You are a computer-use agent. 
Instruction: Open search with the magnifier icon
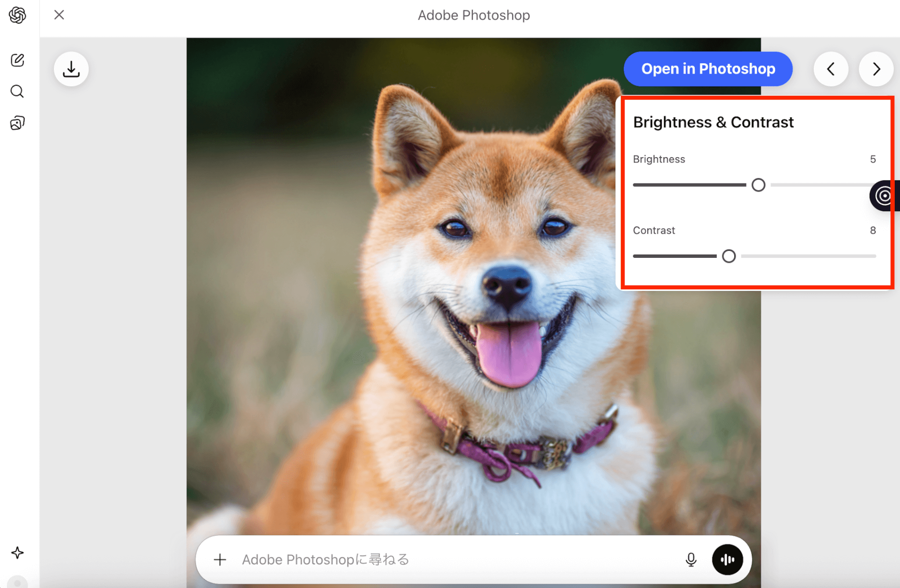point(17,91)
